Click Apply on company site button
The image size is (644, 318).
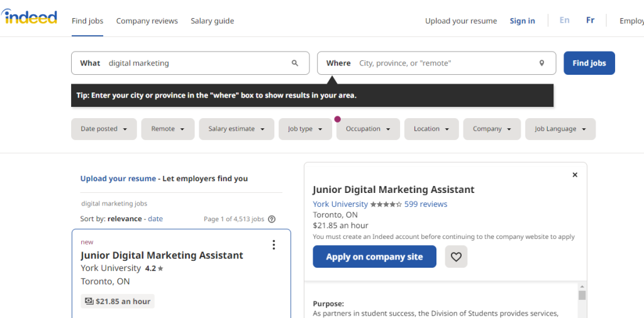pos(374,257)
